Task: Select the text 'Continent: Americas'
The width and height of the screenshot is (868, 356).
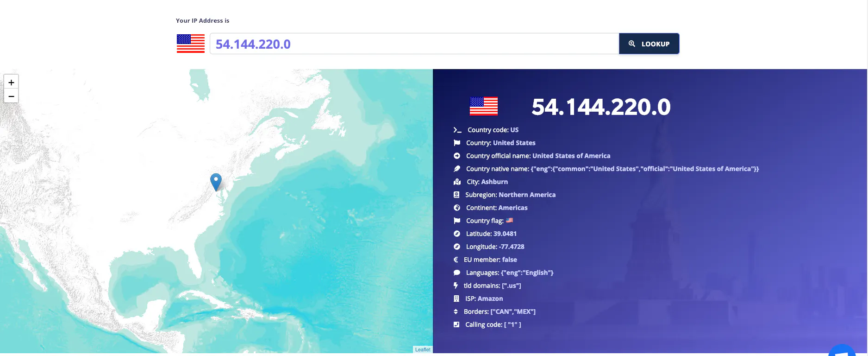Action: (497, 208)
